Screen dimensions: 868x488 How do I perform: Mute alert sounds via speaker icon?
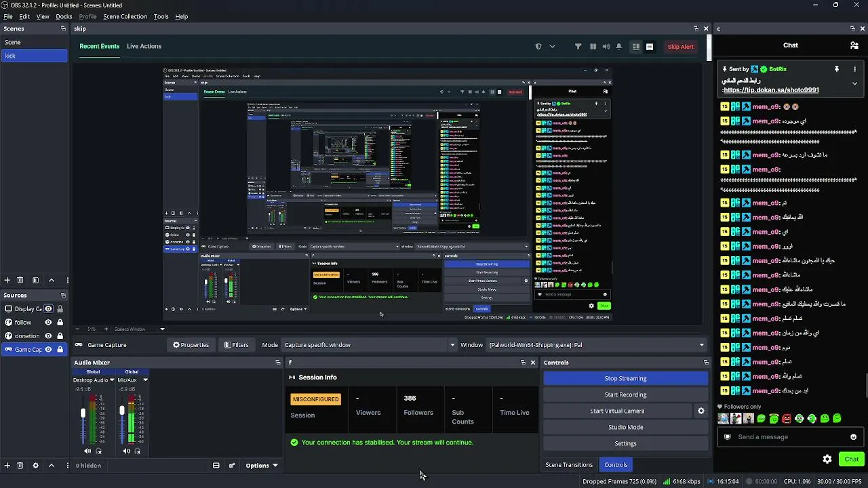(x=606, y=47)
